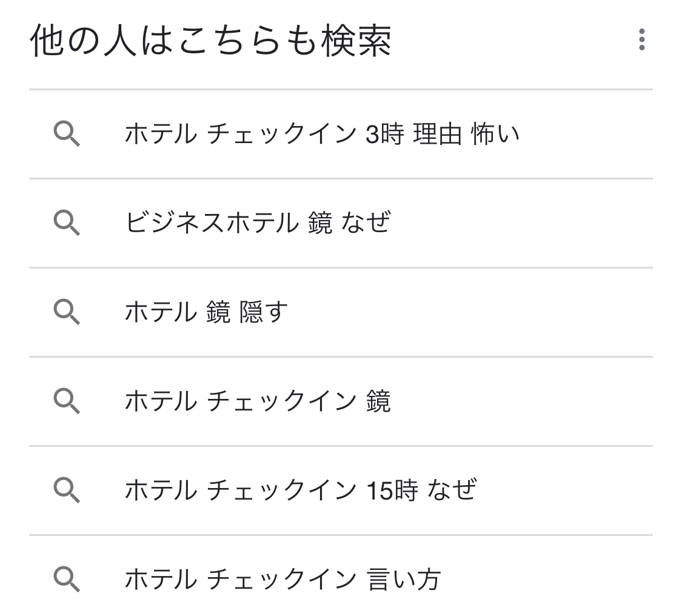Tap the ホテル チェックイン 鏡 suggestion
Image resolution: width=682 pixels, height=616 pixels.
[258, 401]
